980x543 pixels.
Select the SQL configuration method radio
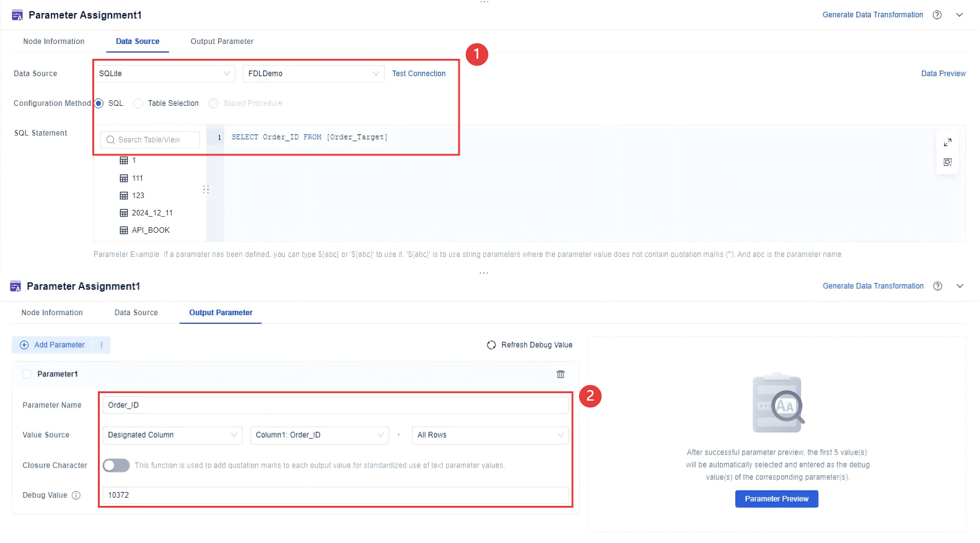(x=99, y=103)
